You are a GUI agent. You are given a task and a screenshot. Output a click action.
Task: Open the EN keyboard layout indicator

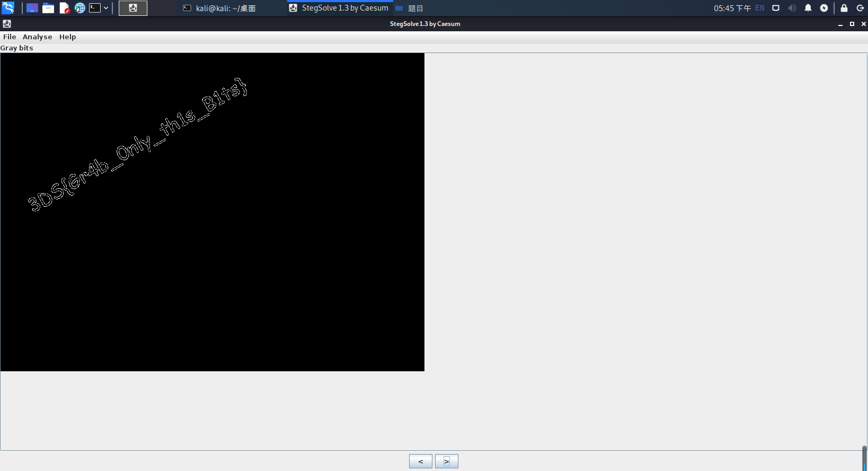click(760, 8)
